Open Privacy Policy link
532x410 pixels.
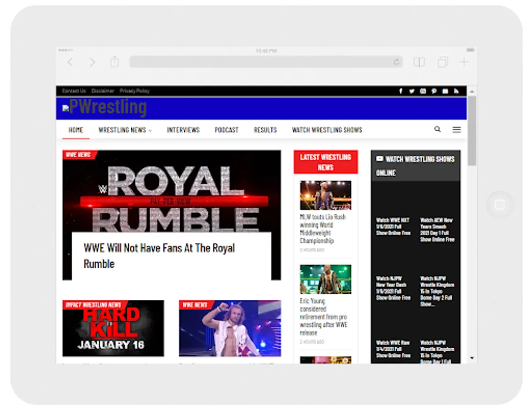[x=134, y=91]
